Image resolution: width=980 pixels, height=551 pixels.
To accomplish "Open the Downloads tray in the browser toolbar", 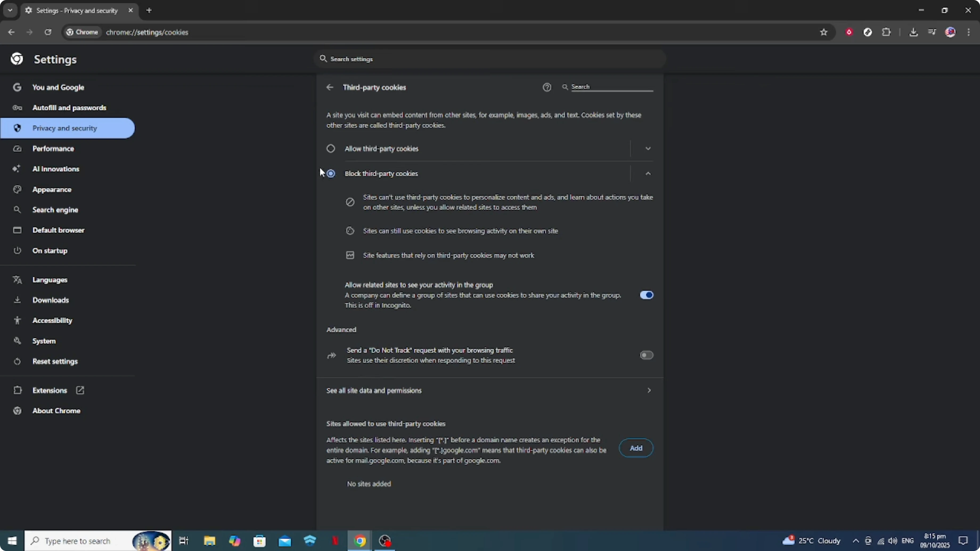I will (914, 32).
